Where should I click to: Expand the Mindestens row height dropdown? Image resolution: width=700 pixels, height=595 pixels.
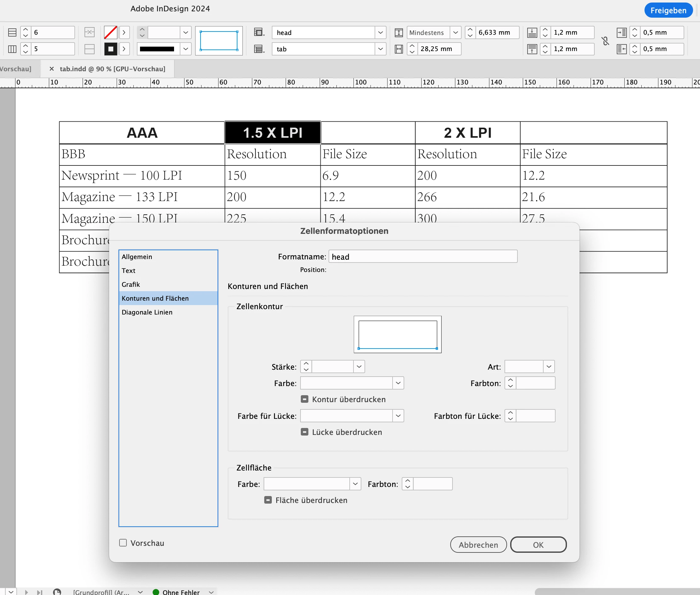(455, 32)
